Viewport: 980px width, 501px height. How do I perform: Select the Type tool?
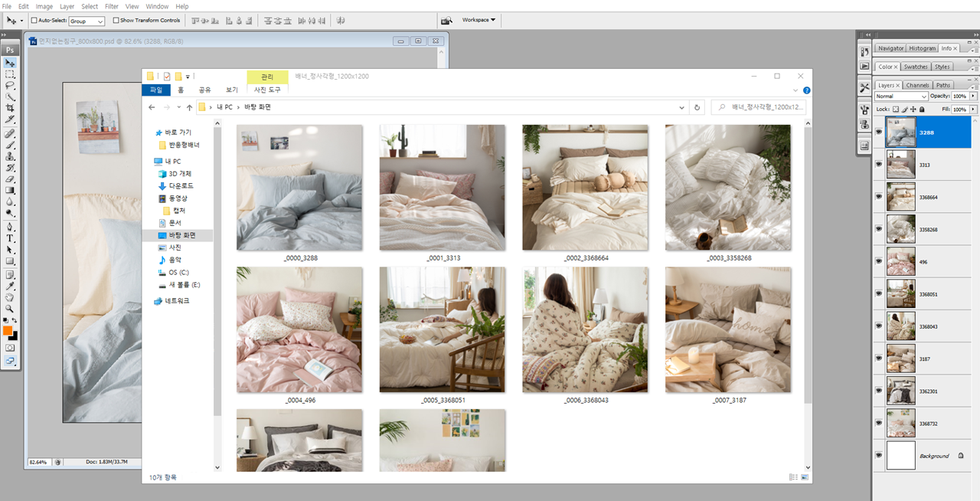pyautogui.click(x=11, y=238)
